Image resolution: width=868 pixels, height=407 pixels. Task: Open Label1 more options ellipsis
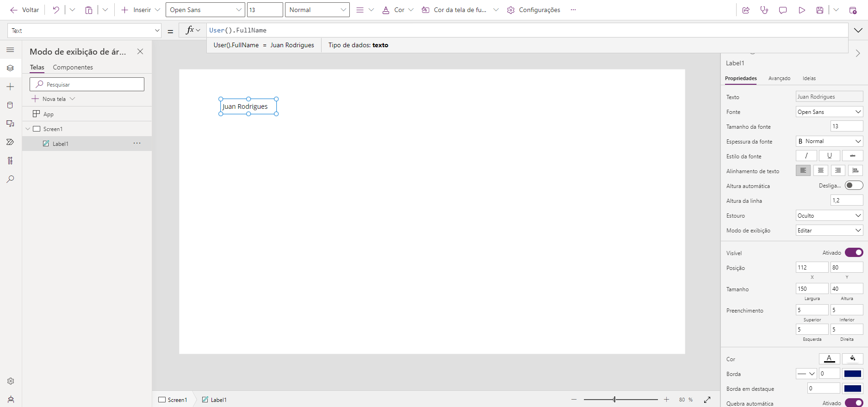[137, 143]
